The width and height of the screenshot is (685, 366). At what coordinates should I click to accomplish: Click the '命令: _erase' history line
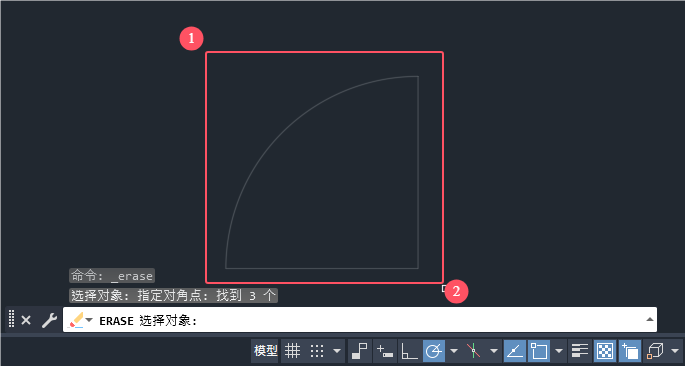[112, 276]
